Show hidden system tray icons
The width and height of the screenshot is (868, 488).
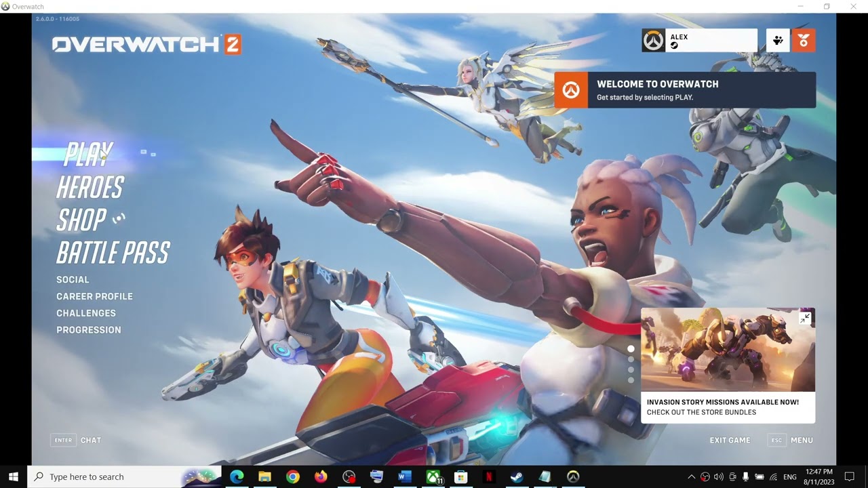coord(691,477)
